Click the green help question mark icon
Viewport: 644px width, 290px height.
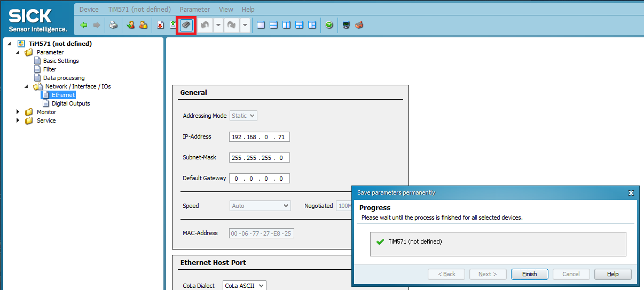click(329, 25)
